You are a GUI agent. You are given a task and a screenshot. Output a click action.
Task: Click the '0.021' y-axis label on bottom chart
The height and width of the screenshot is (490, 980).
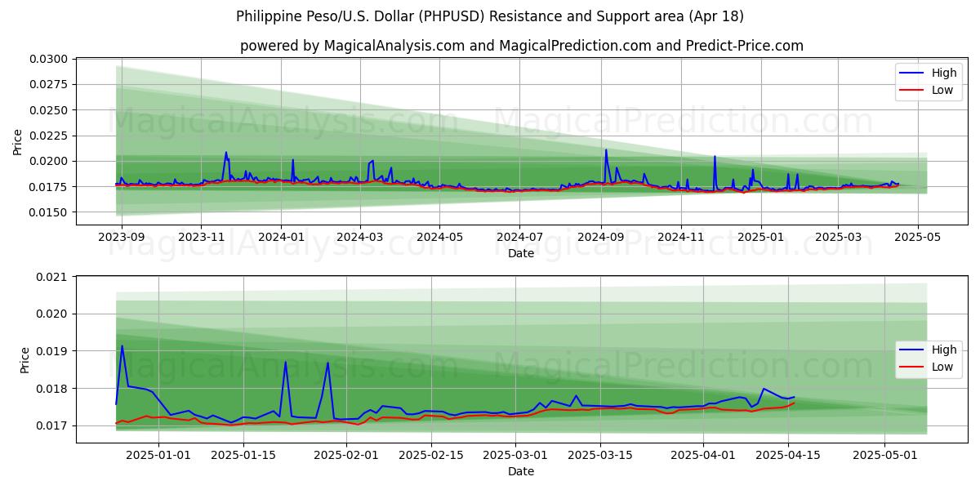coord(54,277)
